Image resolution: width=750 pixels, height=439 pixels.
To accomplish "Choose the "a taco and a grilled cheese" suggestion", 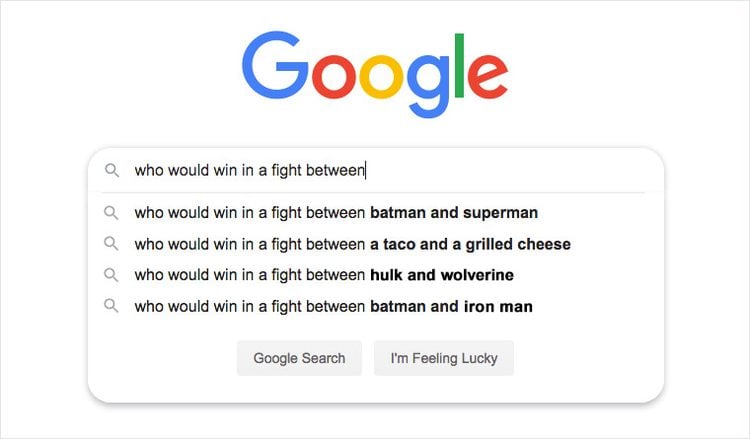I will [x=352, y=244].
